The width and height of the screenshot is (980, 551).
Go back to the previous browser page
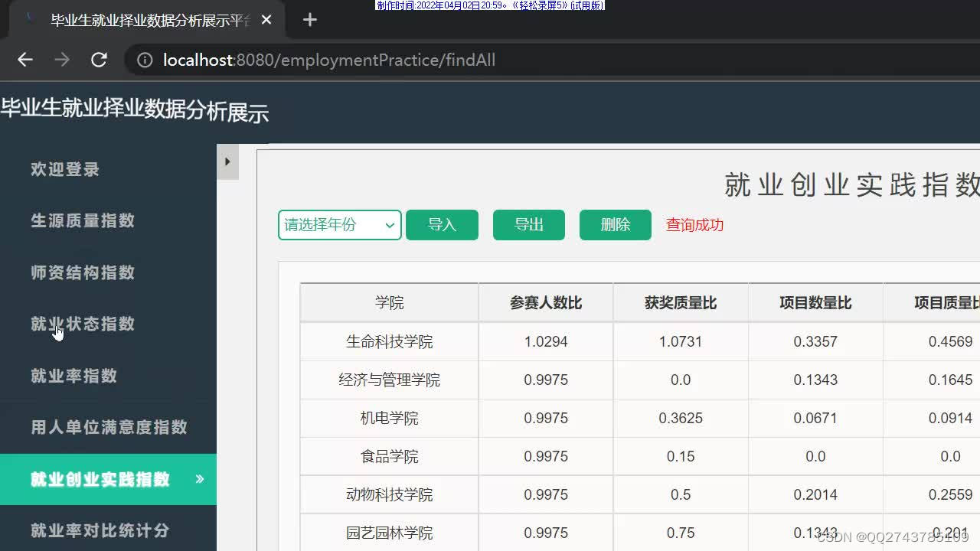(25, 60)
